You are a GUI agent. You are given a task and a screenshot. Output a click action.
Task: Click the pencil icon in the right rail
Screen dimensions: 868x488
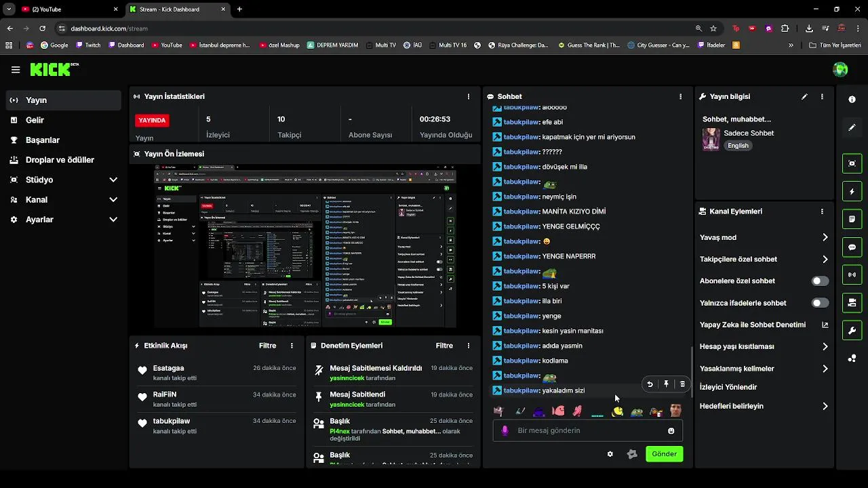(852, 127)
